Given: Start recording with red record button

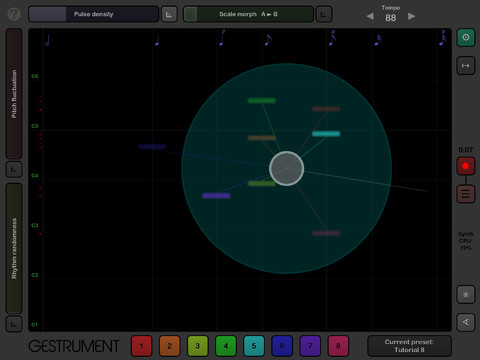Looking at the screenshot, I should pos(466,166).
